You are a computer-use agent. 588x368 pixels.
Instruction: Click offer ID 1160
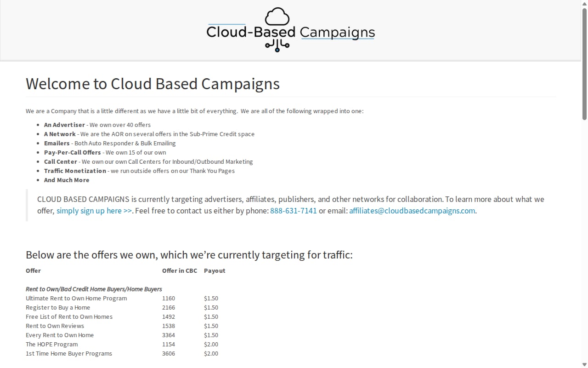169,298
